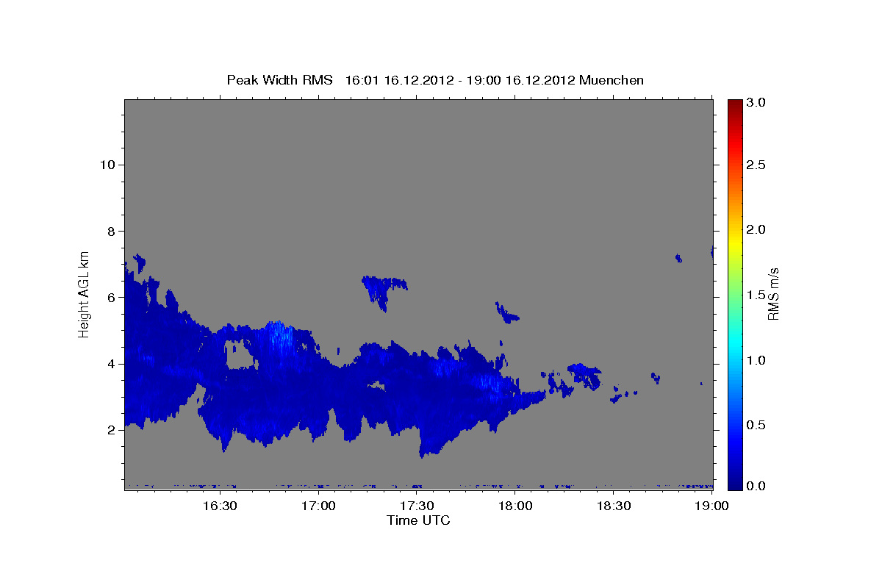Click the 'Time UTC' axis label
Image resolution: width=882 pixels, height=588 pixels.
click(418, 520)
